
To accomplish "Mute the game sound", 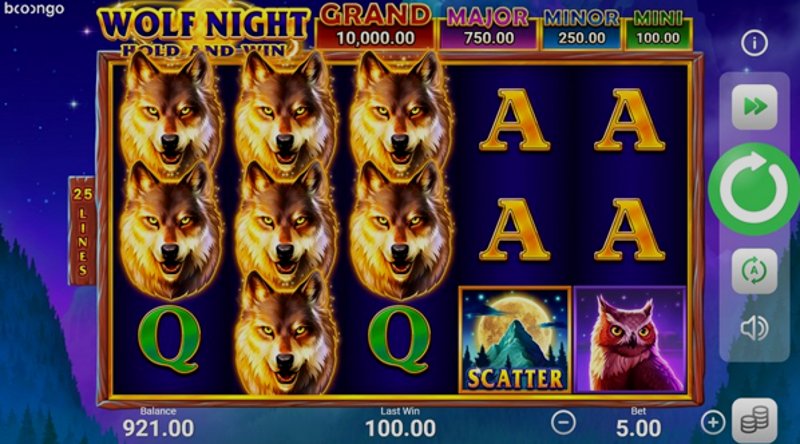I will click(x=754, y=327).
